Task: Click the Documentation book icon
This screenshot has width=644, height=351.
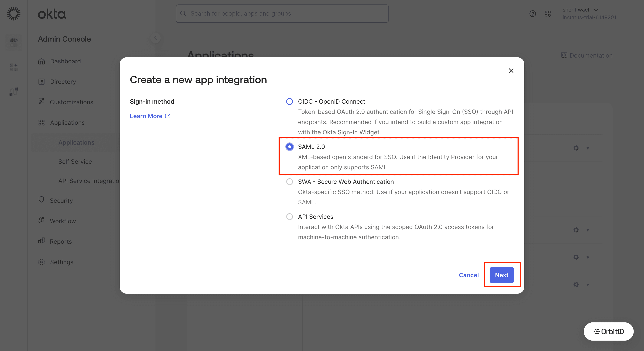Action: click(564, 55)
